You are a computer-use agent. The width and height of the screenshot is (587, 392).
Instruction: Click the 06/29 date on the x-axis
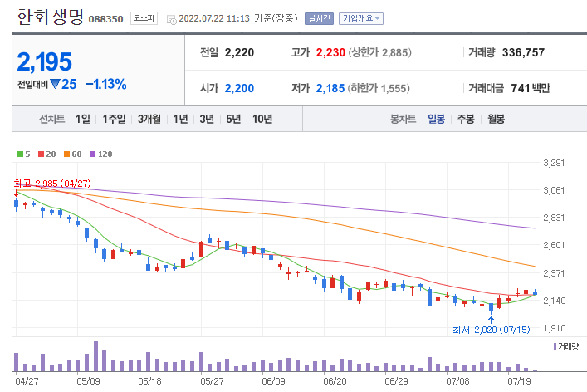pos(396,381)
